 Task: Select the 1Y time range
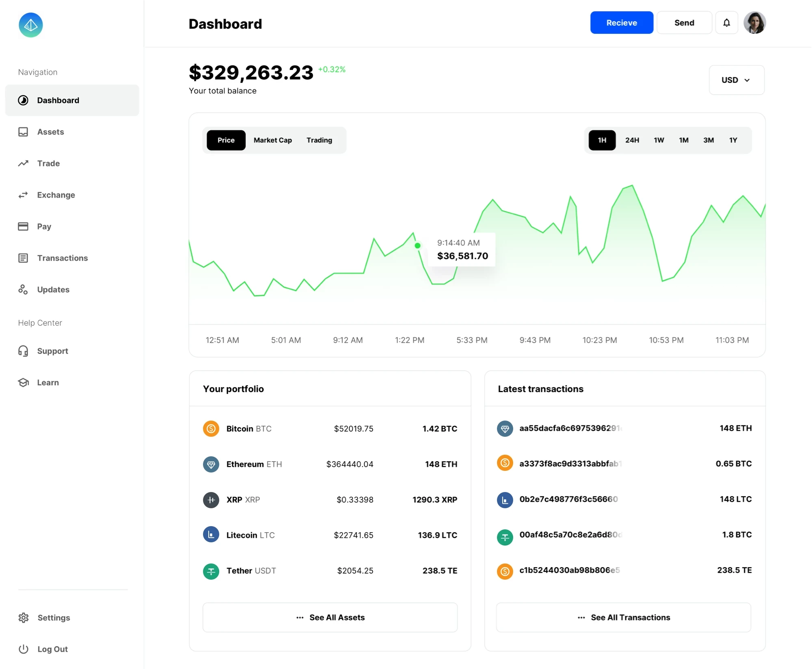point(733,140)
